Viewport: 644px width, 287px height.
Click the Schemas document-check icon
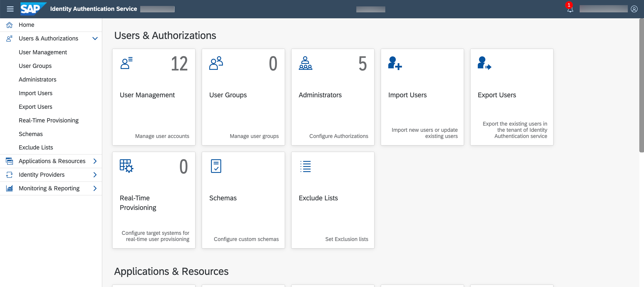pos(216,166)
